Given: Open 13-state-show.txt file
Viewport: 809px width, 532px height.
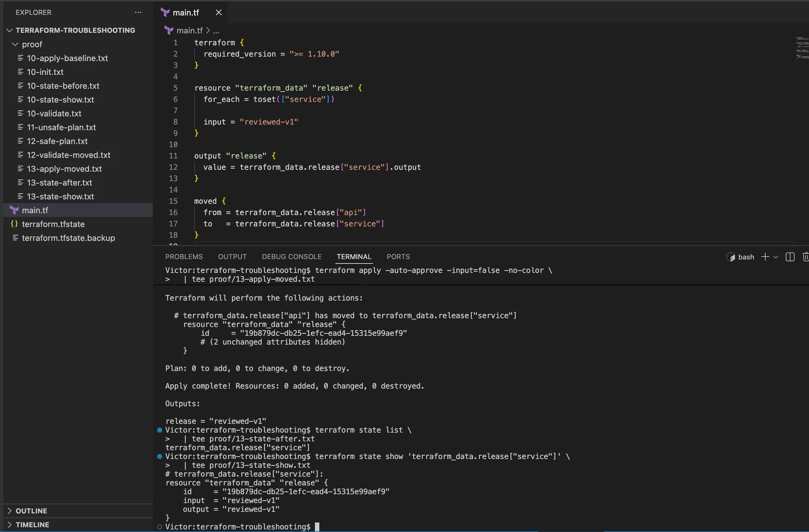Looking at the screenshot, I should point(60,196).
